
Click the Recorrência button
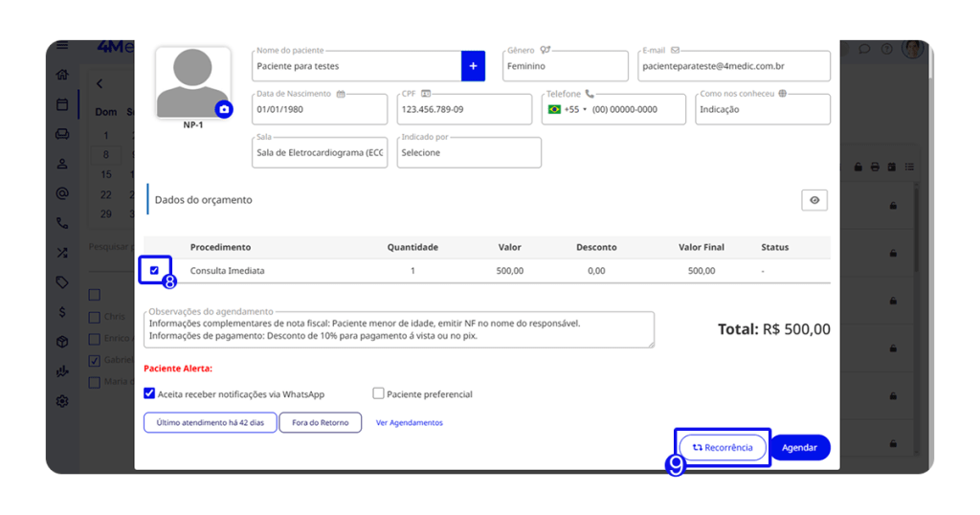[x=723, y=447]
